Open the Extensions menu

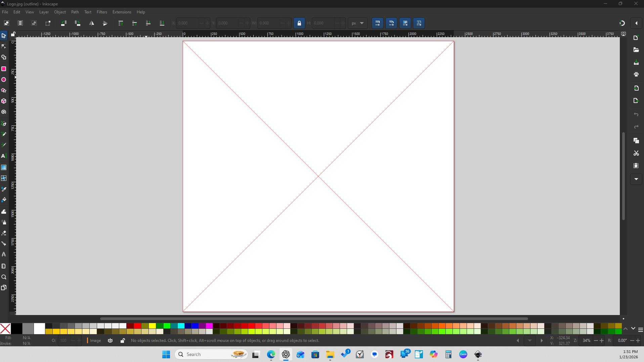[x=122, y=12]
